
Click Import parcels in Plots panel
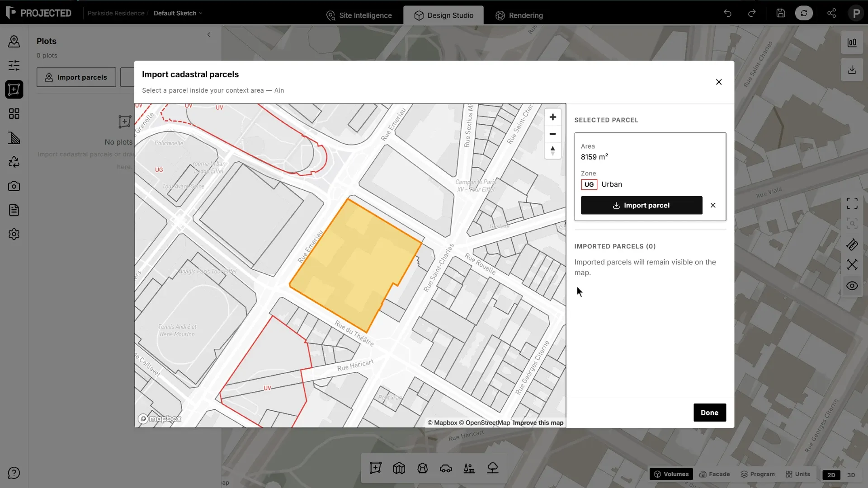click(x=76, y=77)
